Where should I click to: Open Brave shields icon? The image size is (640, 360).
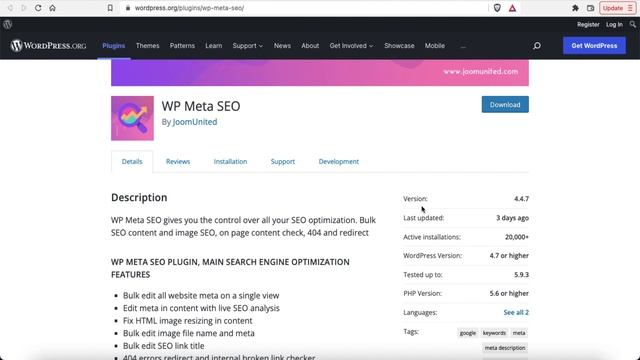coord(497,8)
